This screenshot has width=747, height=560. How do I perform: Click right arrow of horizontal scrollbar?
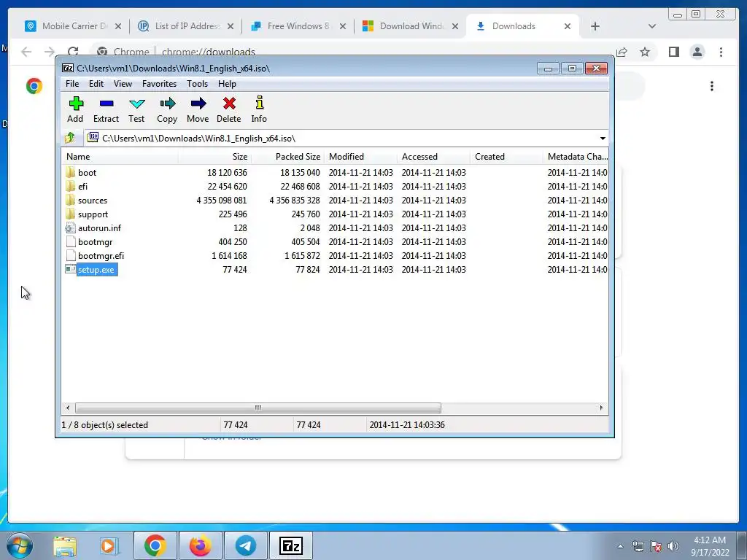(601, 408)
